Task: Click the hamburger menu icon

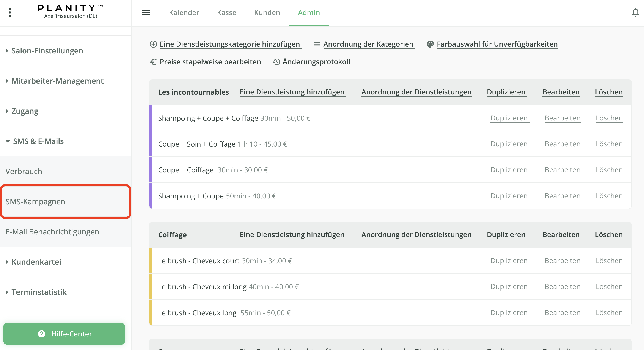Action: 146,12
